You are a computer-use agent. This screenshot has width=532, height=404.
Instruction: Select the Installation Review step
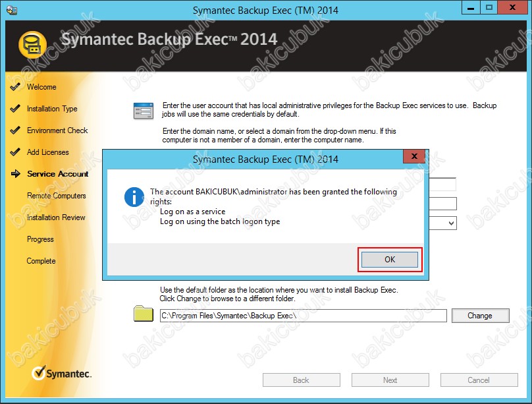(x=56, y=217)
